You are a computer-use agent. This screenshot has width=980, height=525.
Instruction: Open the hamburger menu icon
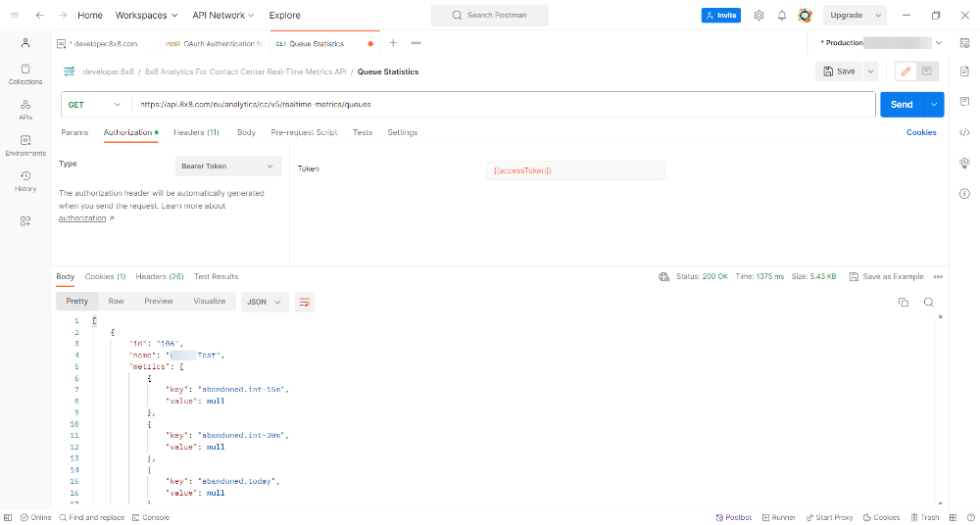coord(15,15)
